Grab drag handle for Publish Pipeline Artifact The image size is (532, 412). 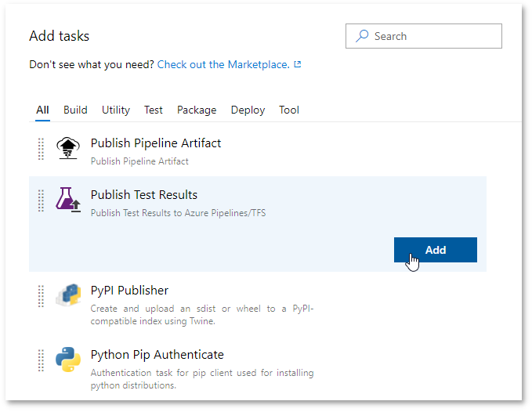coord(41,149)
